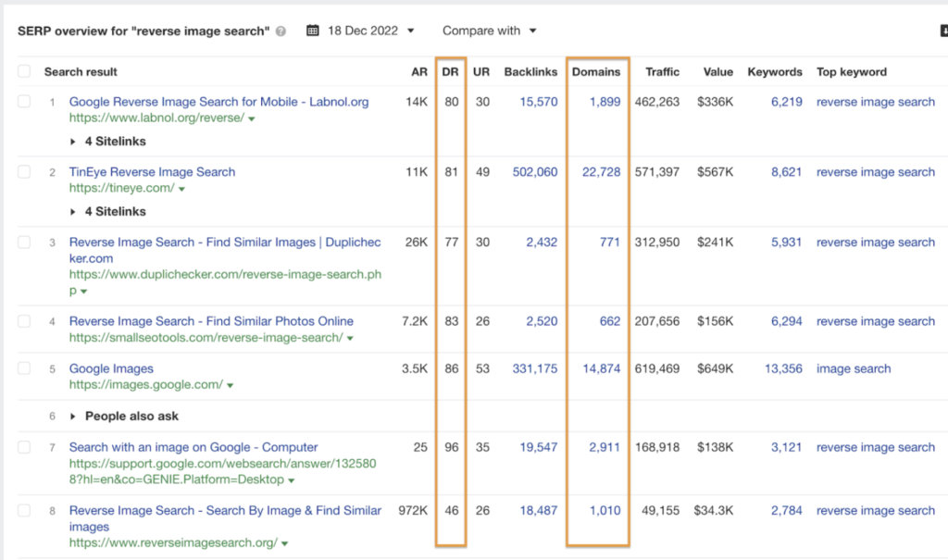
Task: Select the checkbox for the smallseotools.com result
Action: coord(24,321)
